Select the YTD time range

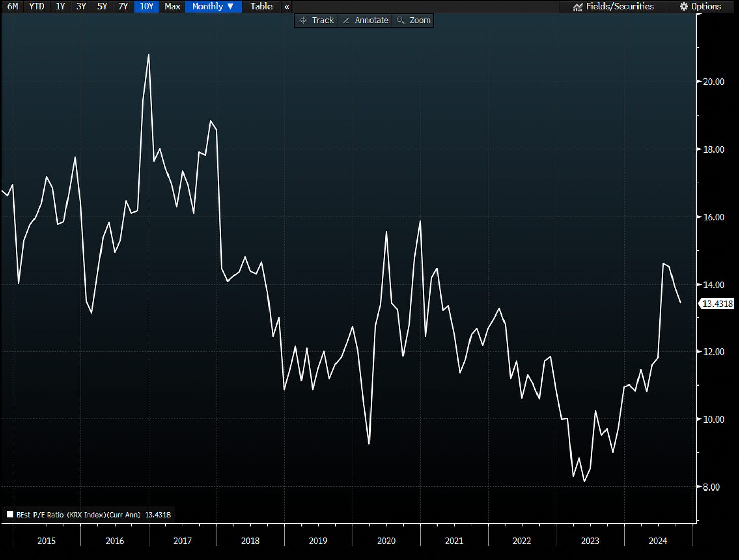[x=37, y=6]
